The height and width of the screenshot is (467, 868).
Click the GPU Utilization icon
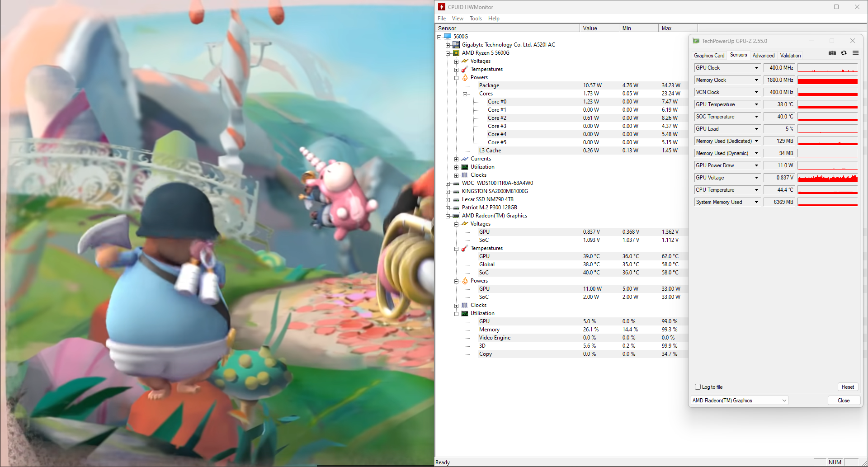[465, 313]
